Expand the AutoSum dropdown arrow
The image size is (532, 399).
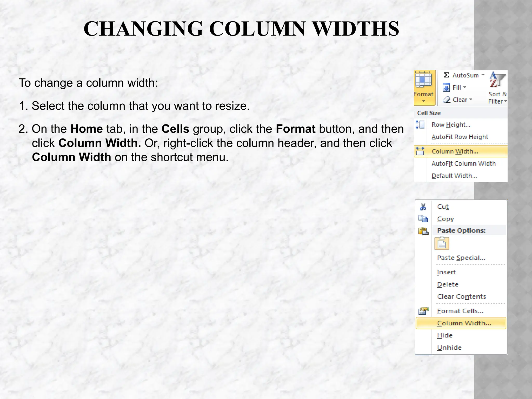point(483,75)
